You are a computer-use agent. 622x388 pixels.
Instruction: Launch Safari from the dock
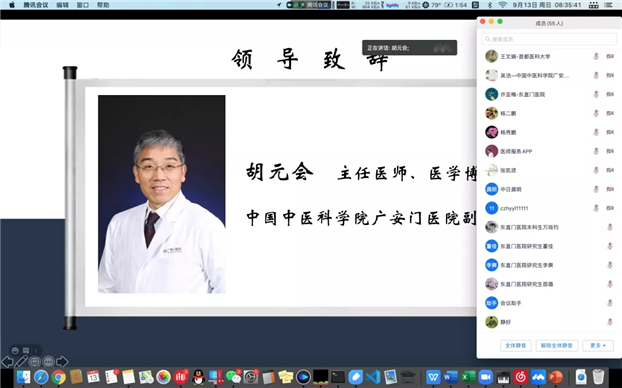click(x=41, y=376)
